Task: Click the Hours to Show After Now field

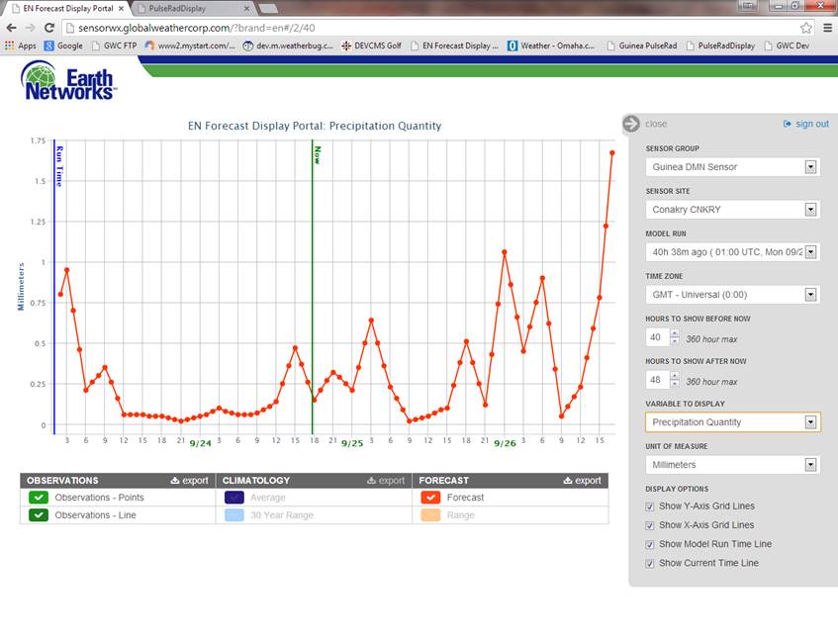Action: tap(657, 380)
